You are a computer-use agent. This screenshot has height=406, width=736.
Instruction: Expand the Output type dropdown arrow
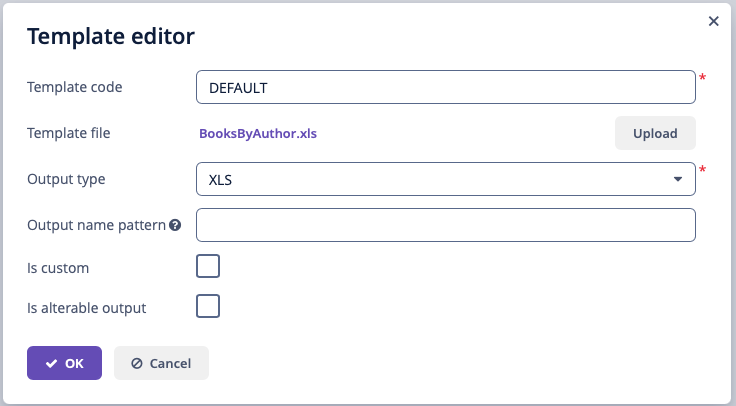677,179
